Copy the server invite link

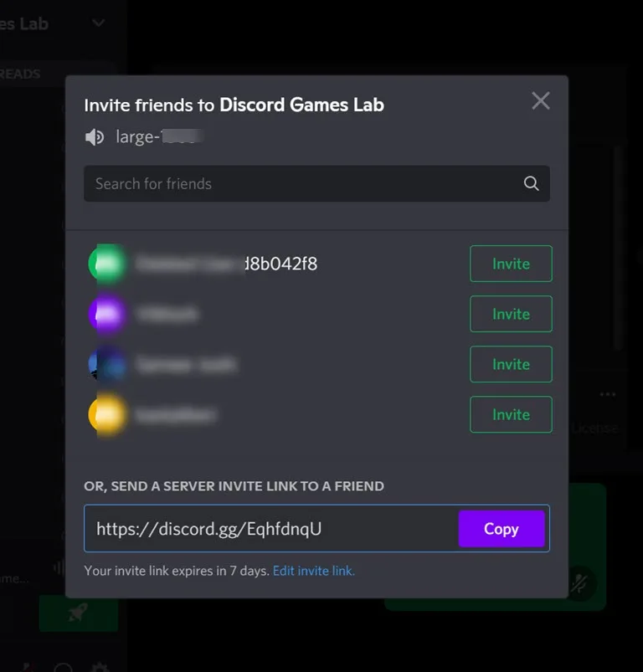tap(502, 528)
